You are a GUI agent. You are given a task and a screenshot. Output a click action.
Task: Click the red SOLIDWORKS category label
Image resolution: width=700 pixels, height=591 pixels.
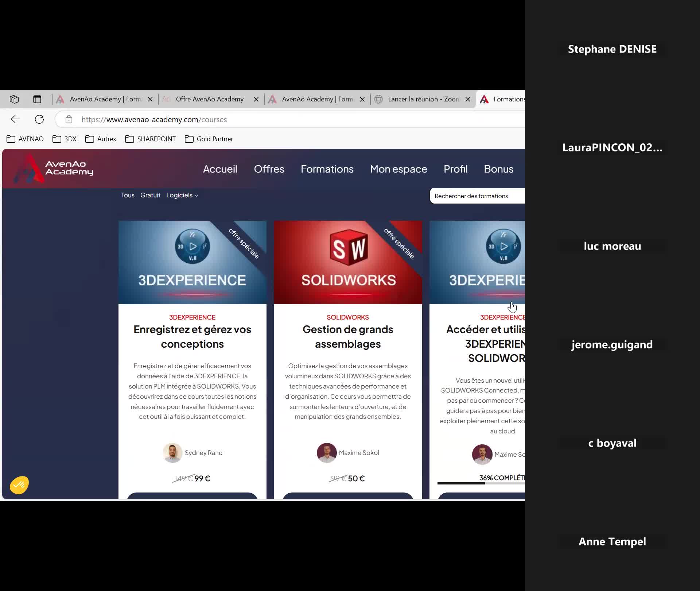[348, 317]
